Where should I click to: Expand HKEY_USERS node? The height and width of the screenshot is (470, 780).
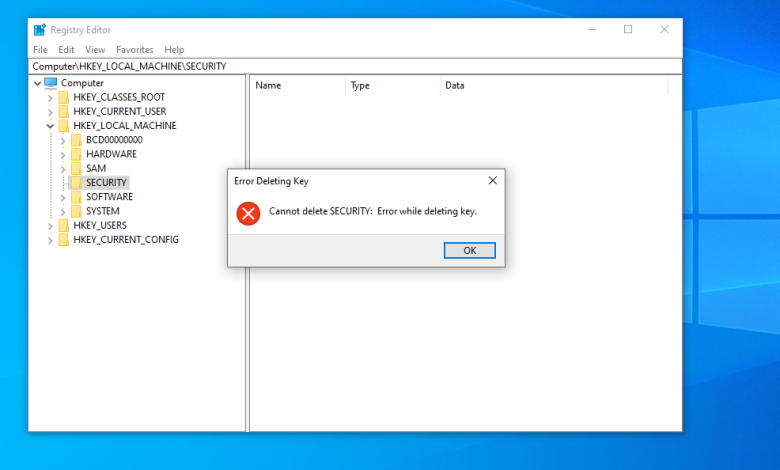coord(50,226)
